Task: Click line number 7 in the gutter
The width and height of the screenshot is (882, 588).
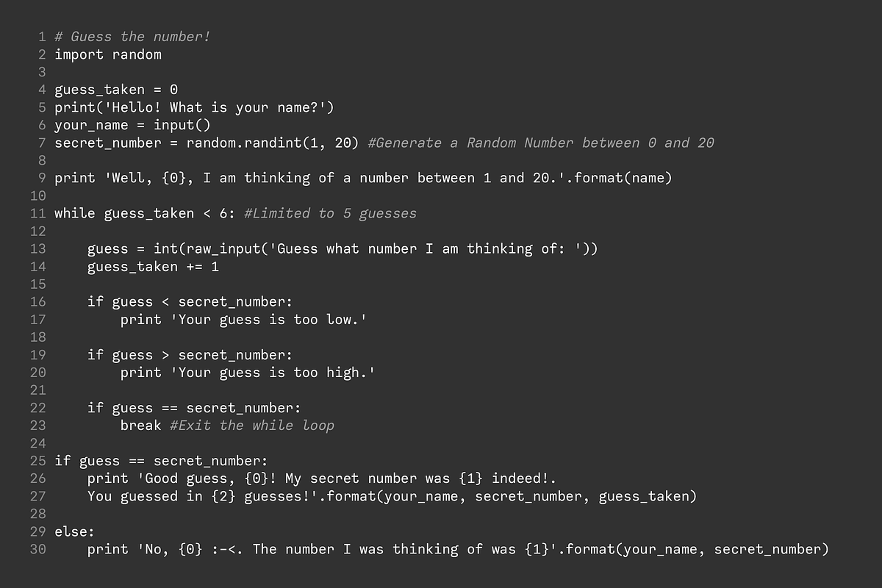Action: [42, 143]
